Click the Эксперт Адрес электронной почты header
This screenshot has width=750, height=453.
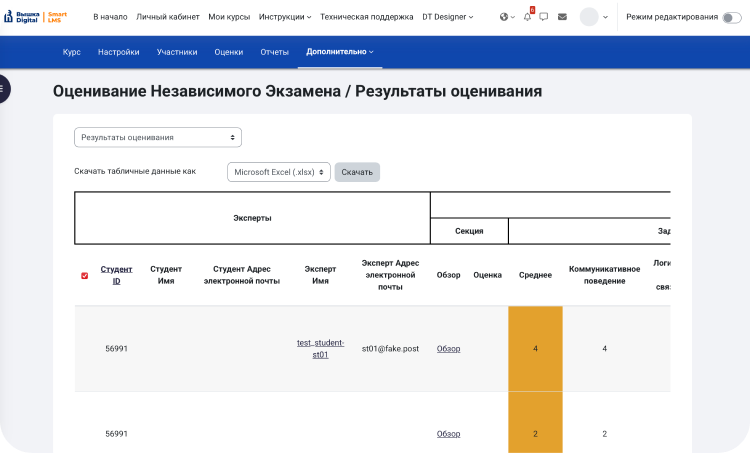click(390, 275)
